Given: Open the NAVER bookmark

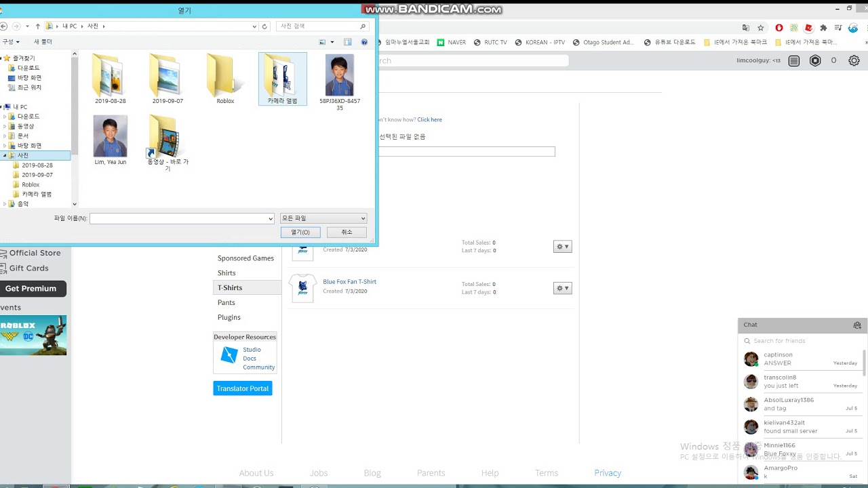Looking at the screenshot, I should [x=452, y=42].
